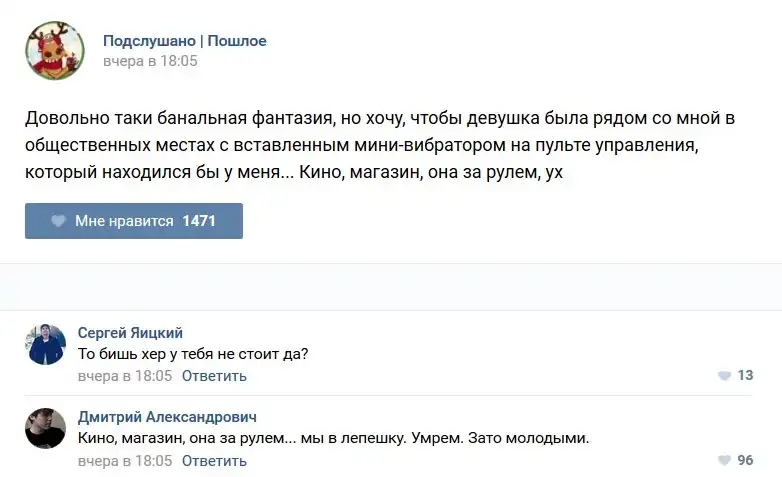Click the 13 likes counter on first comment

point(745,376)
